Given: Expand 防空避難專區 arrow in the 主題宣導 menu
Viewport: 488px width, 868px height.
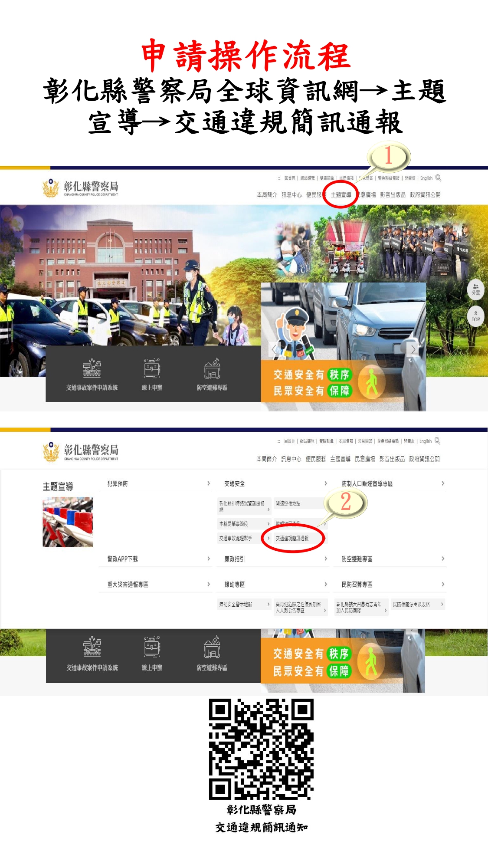Looking at the screenshot, I should 443,559.
